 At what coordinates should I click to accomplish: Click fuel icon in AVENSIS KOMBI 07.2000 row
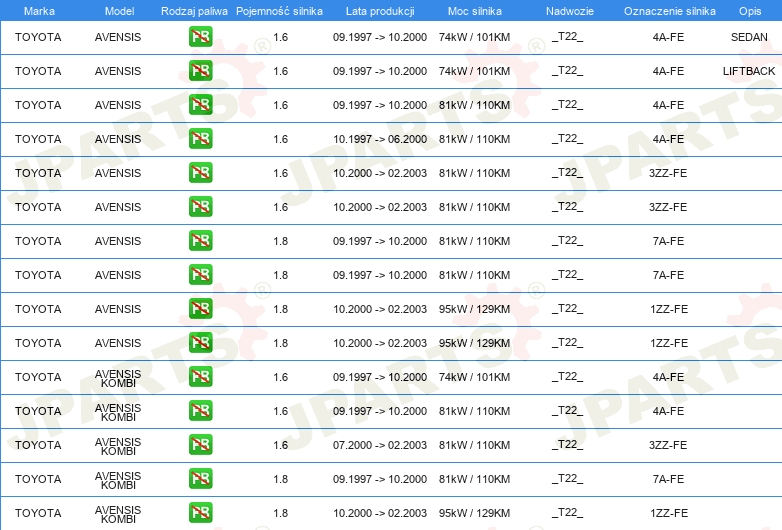(200, 445)
